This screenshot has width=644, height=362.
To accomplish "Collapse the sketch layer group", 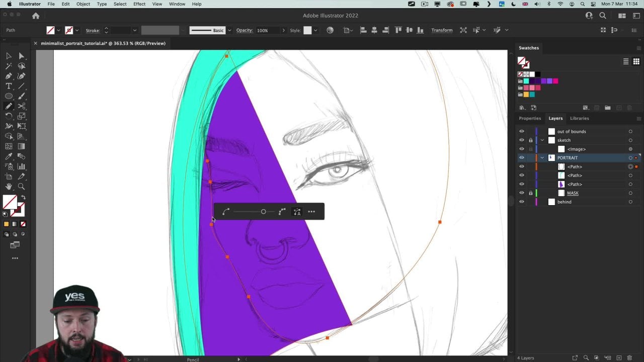I will coord(542,140).
